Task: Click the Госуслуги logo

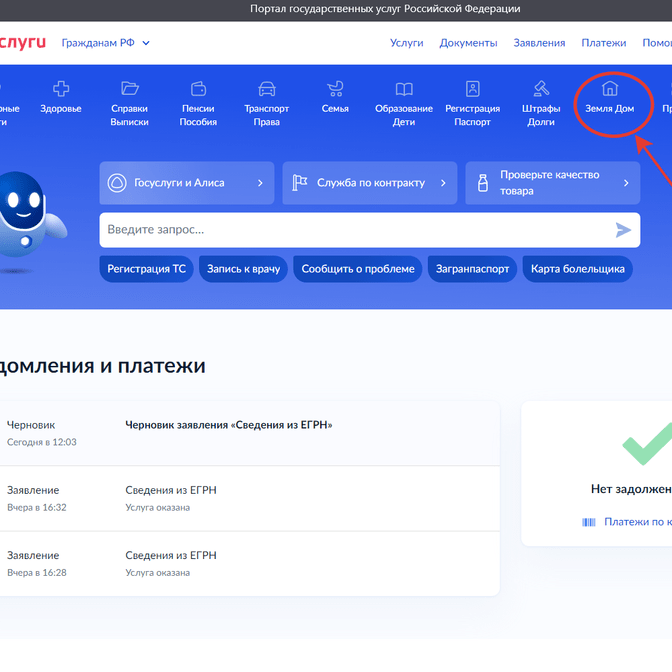Action: click(22, 43)
